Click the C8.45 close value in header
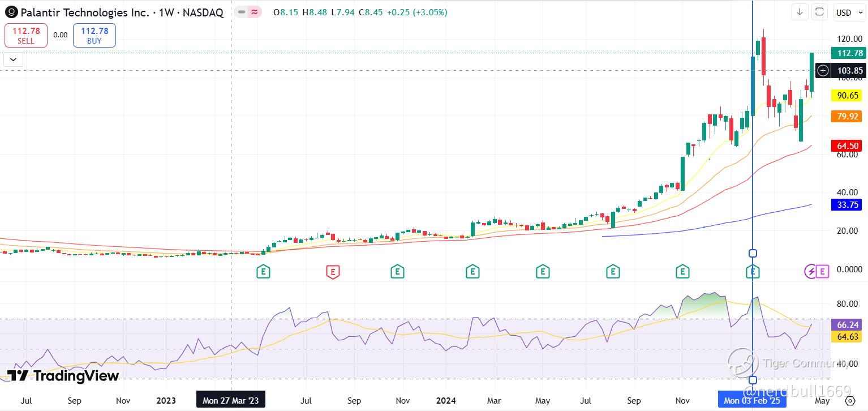This screenshot has height=411, width=868. [x=372, y=12]
